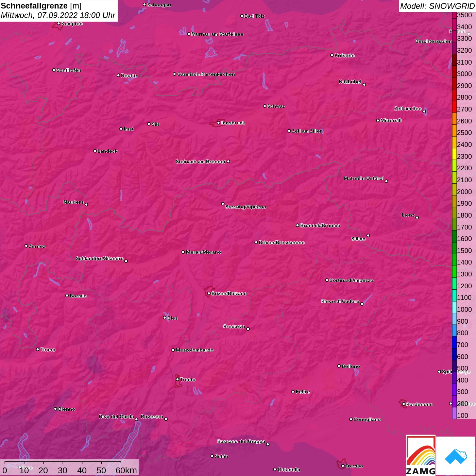
Task: Click the Bozen/Bolzano city marker dot
Action: pyautogui.click(x=209, y=293)
